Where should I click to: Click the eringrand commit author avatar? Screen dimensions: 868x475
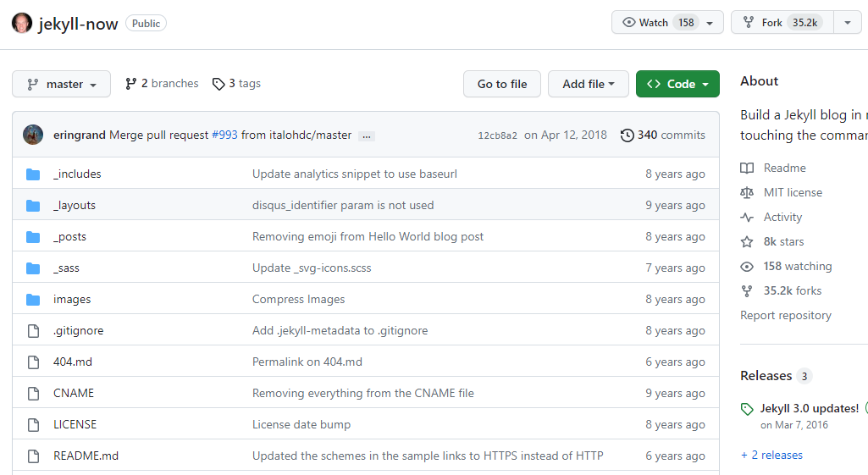[33, 135]
